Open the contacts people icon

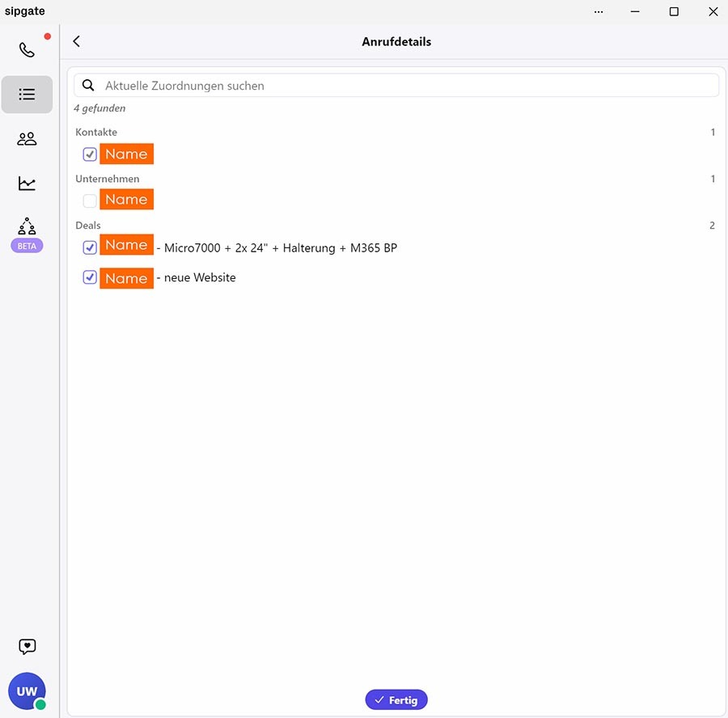27,139
